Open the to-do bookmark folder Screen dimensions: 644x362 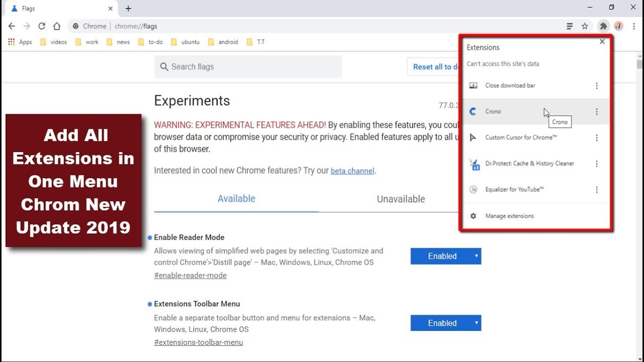150,42
